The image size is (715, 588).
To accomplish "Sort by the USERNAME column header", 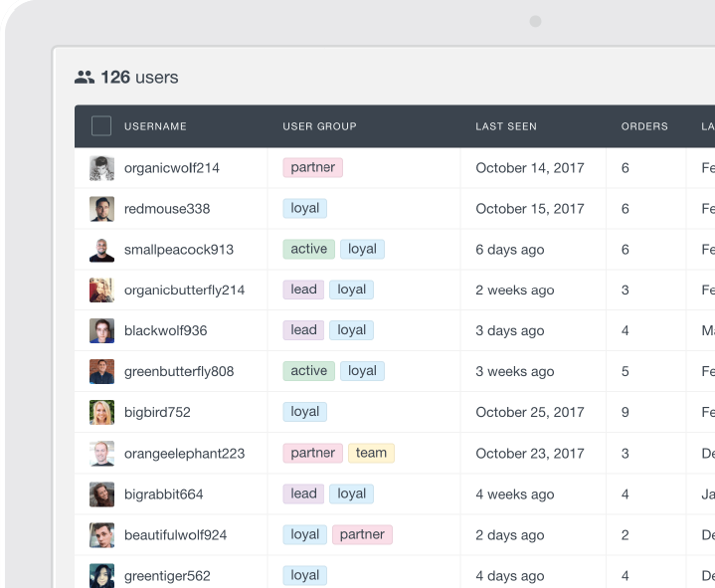I will click(x=155, y=126).
